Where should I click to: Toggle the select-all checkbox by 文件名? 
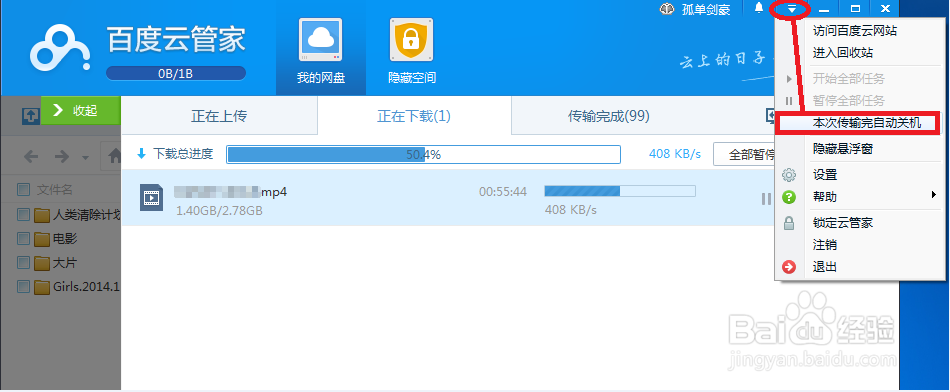(24, 190)
